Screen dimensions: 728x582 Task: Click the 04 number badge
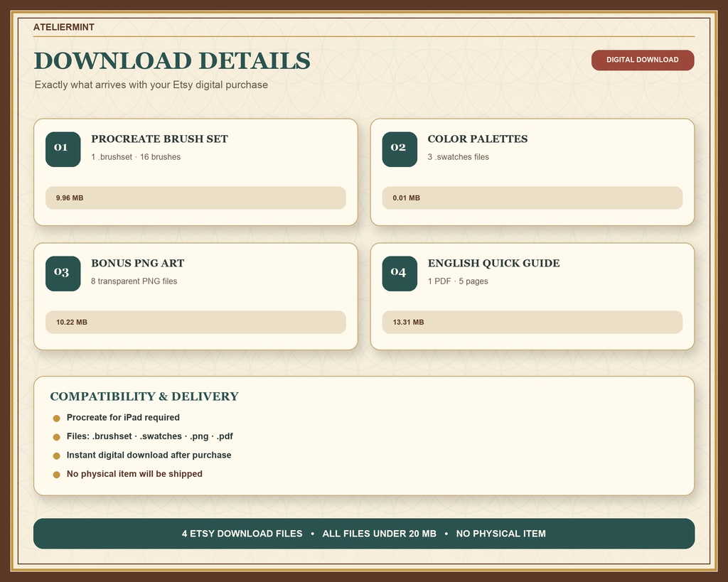400,274
